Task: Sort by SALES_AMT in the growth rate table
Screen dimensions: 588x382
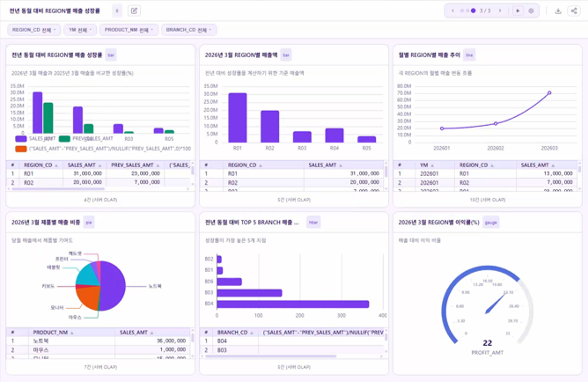Action: pyautogui.click(x=85, y=165)
